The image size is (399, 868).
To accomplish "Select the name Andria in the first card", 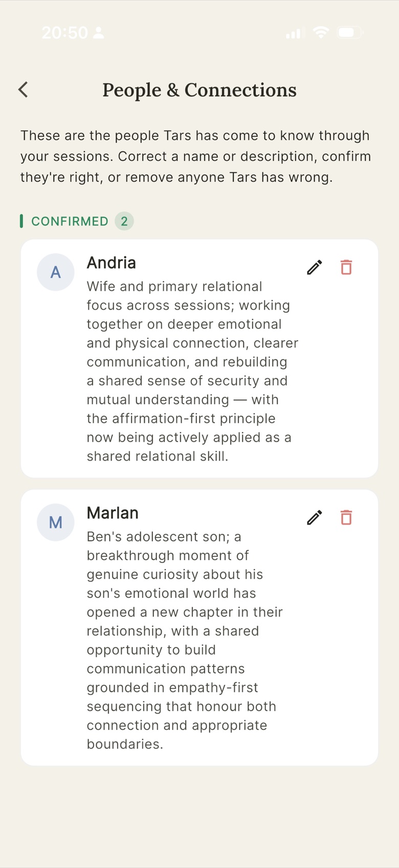I will click(112, 263).
